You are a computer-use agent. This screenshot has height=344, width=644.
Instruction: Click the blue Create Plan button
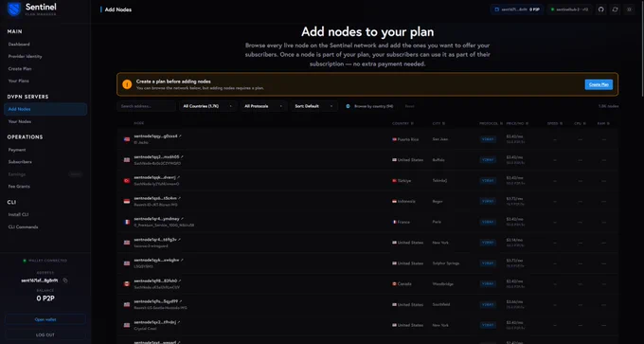pos(599,84)
